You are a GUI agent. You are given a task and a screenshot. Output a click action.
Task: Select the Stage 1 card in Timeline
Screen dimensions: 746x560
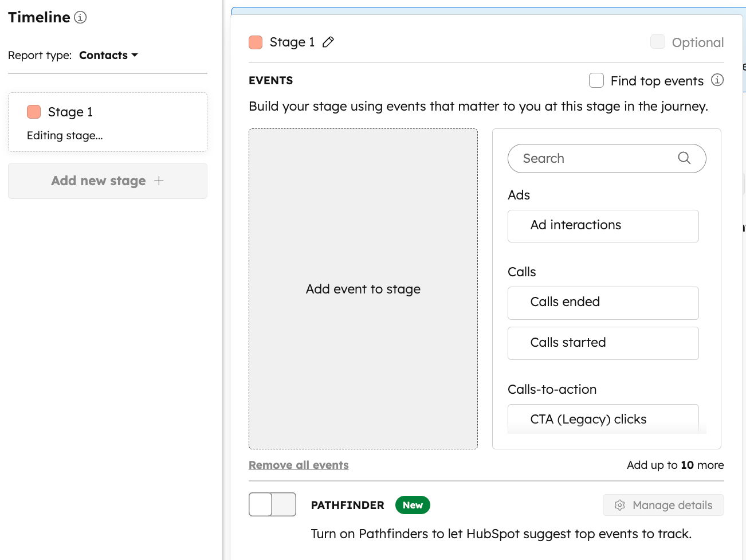click(x=108, y=122)
